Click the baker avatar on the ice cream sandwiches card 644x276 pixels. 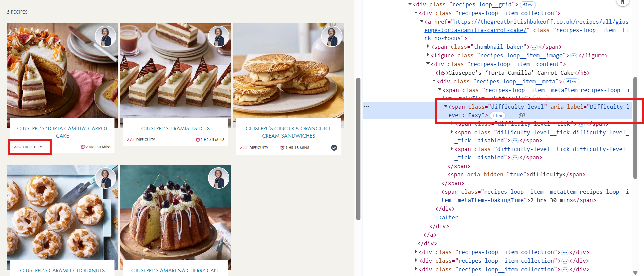pyautogui.click(x=332, y=36)
